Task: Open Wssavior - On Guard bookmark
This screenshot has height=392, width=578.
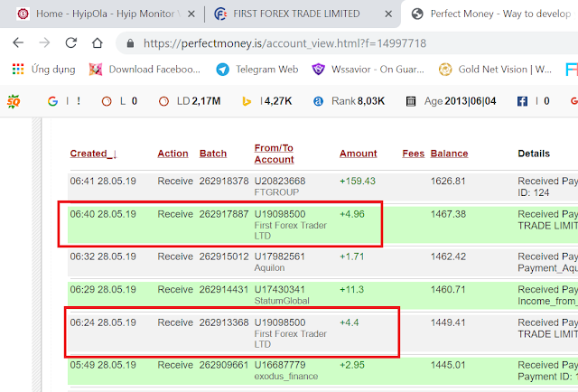Action: point(368,70)
